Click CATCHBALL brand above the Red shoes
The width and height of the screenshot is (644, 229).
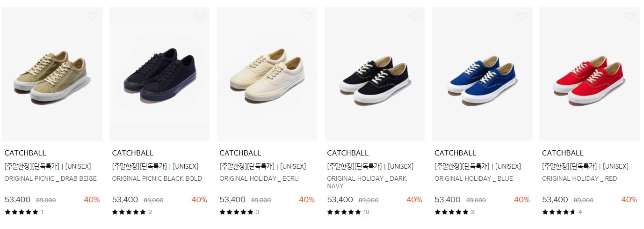(563, 153)
